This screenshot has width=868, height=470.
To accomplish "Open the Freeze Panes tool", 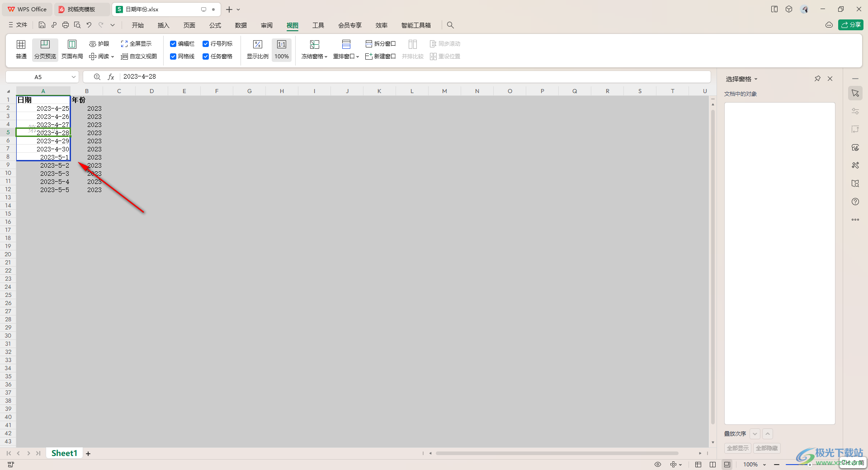I will (314, 49).
